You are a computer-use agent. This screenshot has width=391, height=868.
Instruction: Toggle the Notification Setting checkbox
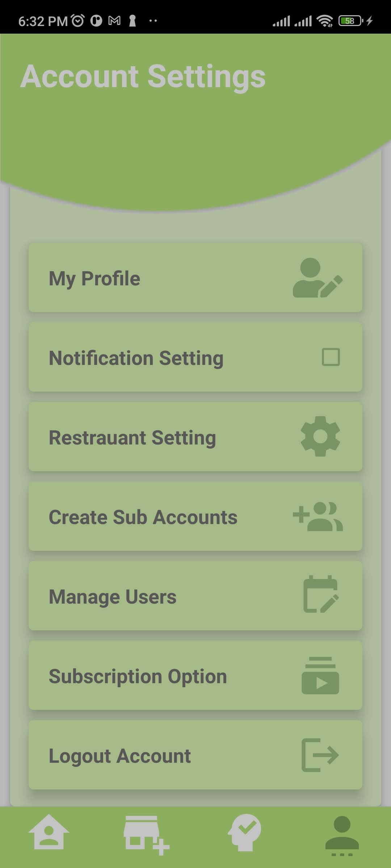[331, 357]
